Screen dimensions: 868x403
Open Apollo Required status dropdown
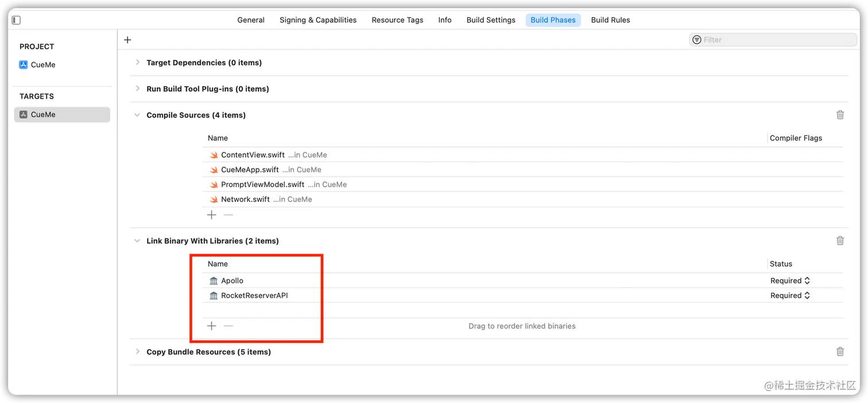790,281
